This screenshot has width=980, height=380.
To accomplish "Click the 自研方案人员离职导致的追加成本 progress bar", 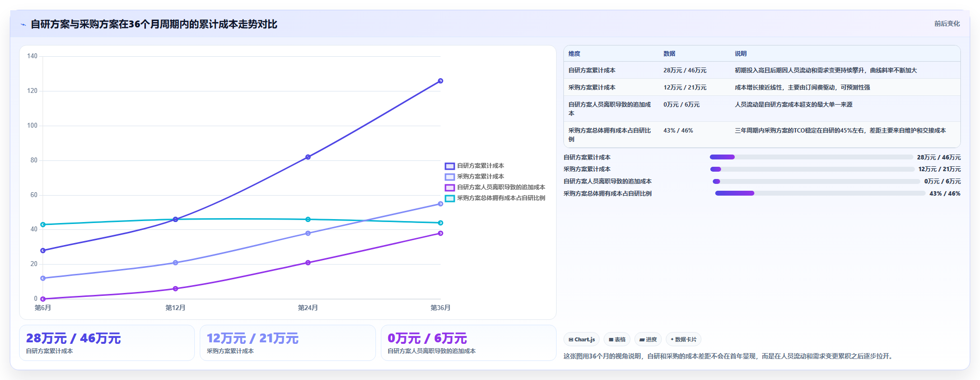I will (816, 181).
